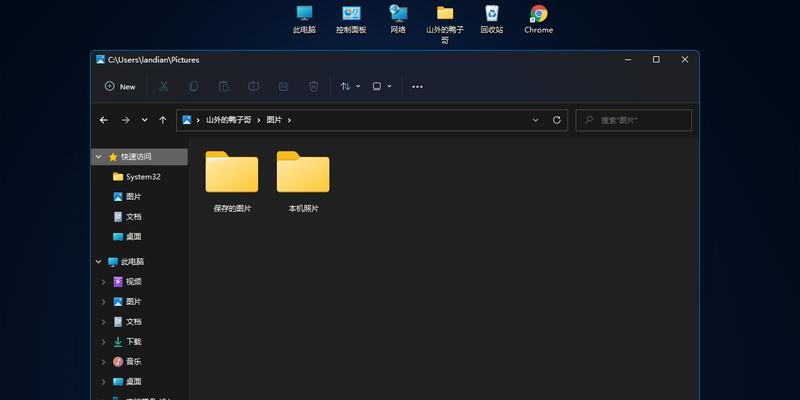
Task: Open the View layout dropdown
Action: point(382,87)
